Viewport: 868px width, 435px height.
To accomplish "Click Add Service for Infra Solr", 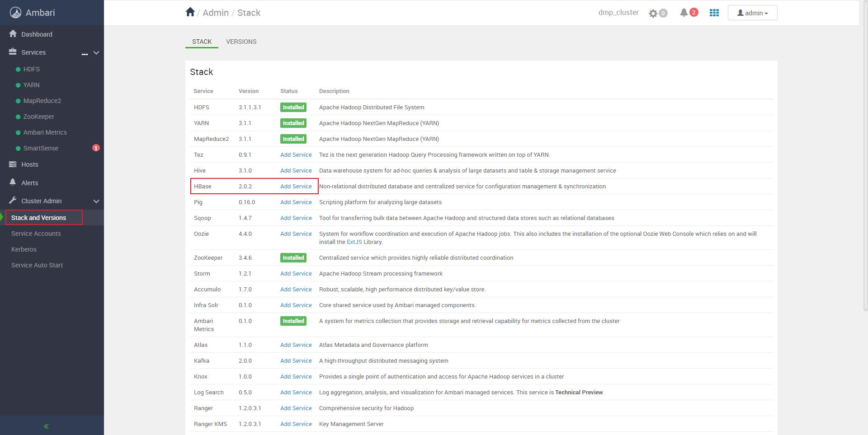I will [x=296, y=305].
